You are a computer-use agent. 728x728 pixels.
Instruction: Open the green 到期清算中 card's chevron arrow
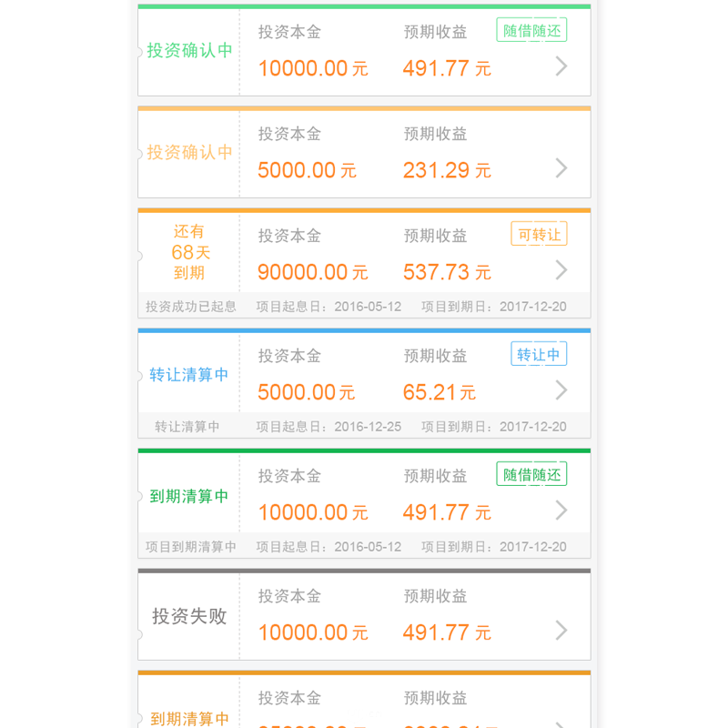(x=561, y=511)
